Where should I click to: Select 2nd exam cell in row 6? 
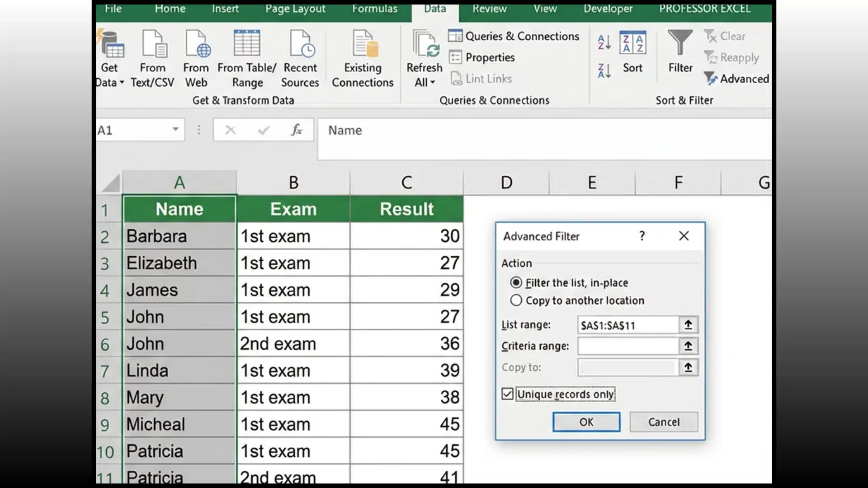293,344
